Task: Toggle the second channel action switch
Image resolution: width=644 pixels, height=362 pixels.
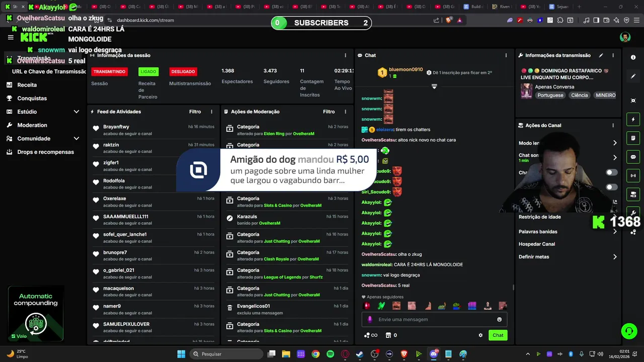Action: click(x=612, y=187)
